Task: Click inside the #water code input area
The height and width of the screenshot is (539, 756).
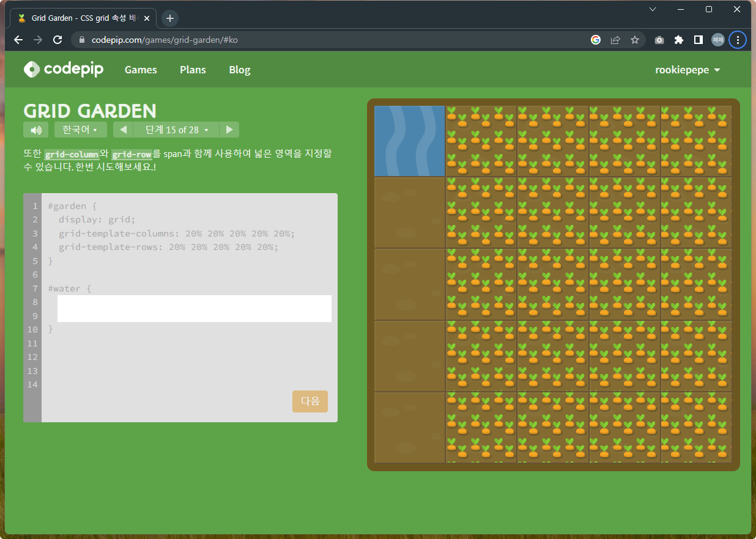Action: click(195, 309)
